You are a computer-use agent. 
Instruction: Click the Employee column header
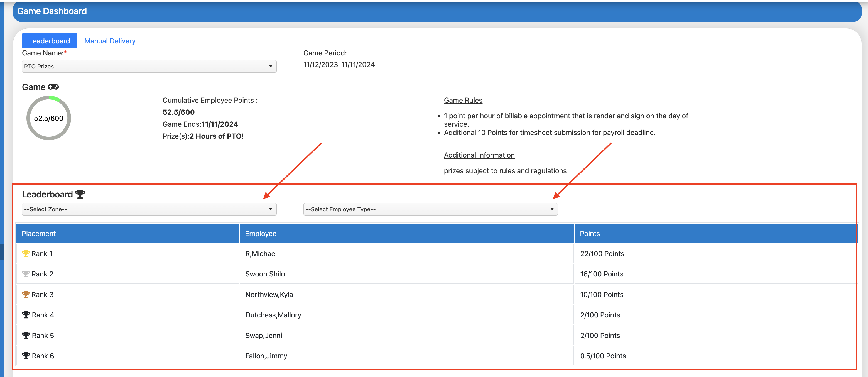point(261,234)
